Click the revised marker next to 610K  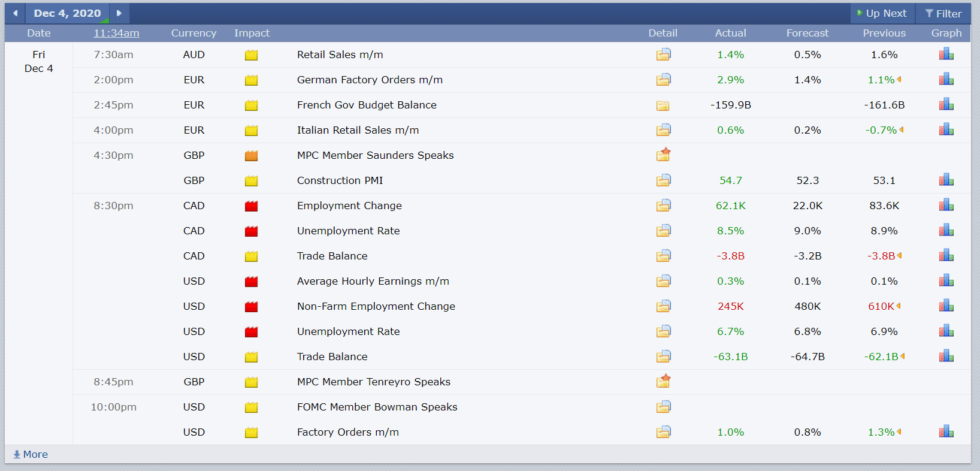pos(899,306)
